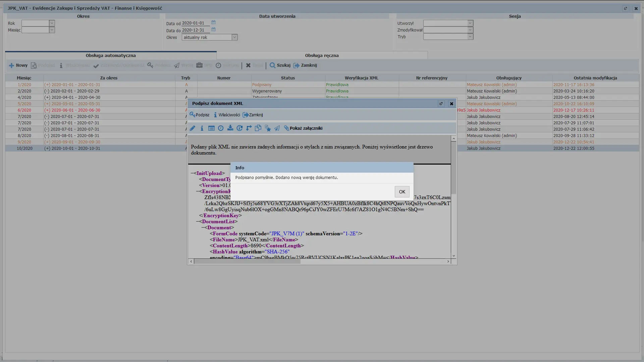The height and width of the screenshot is (362, 644).
Task: Switch to Obsługa ręczna tab
Action: (322, 55)
